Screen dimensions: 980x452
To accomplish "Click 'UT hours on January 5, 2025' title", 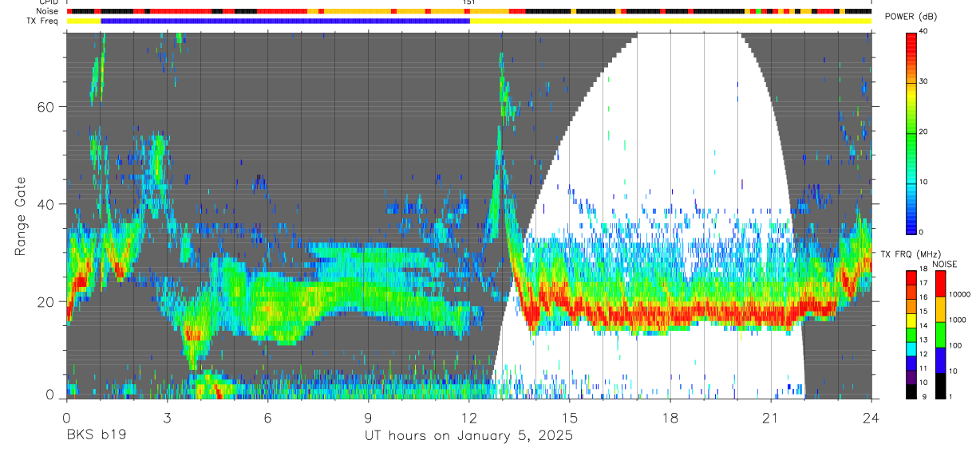I will (468, 436).
